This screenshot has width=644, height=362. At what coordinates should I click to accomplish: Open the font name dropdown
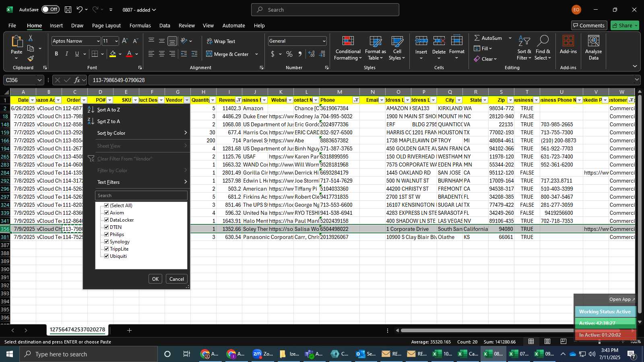coord(98,41)
